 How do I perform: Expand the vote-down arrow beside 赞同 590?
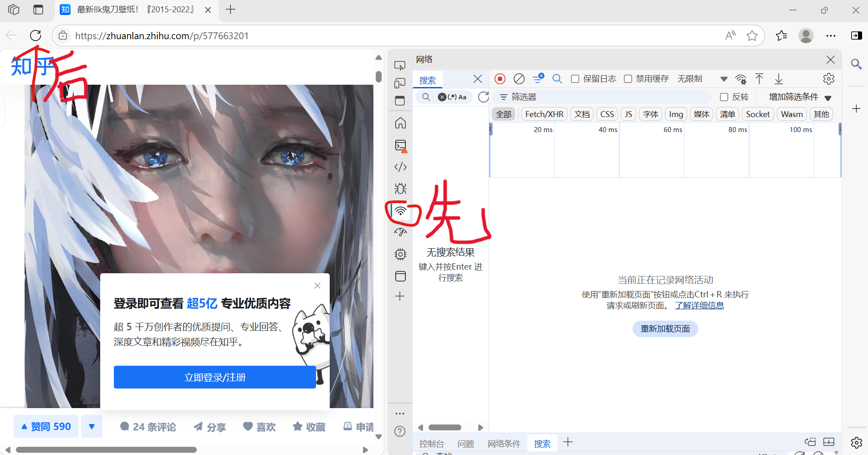pos(92,427)
